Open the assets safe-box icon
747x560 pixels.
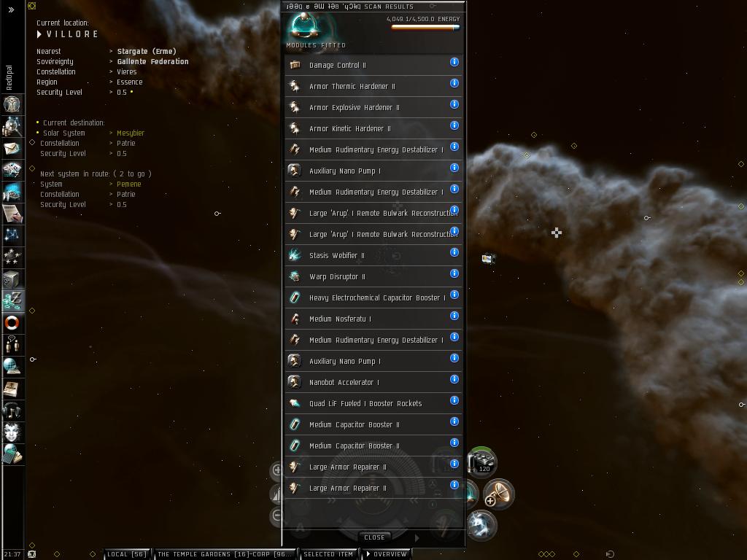coord(12,279)
